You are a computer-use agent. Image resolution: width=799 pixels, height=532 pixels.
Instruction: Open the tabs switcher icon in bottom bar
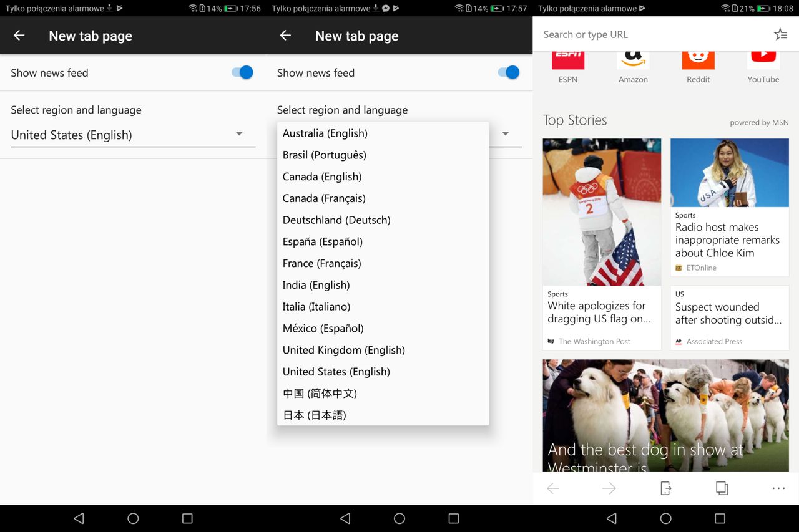tap(722, 488)
